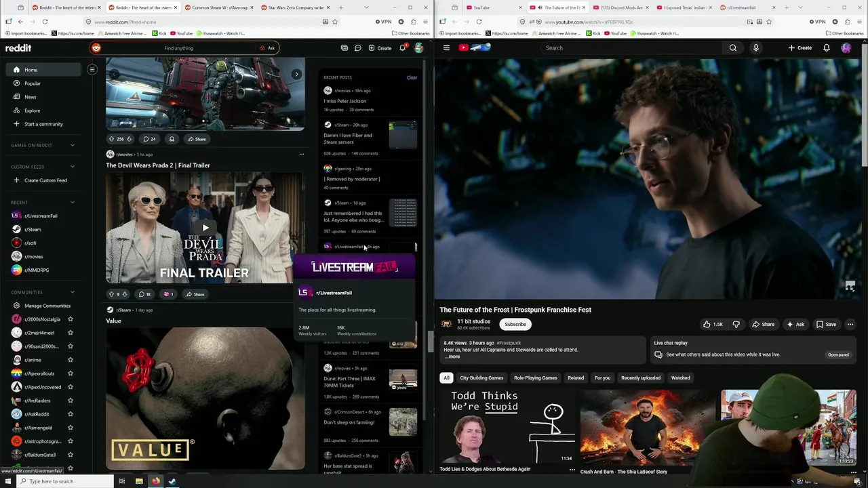Click the Reddit advertise icon in header

(344, 48)
